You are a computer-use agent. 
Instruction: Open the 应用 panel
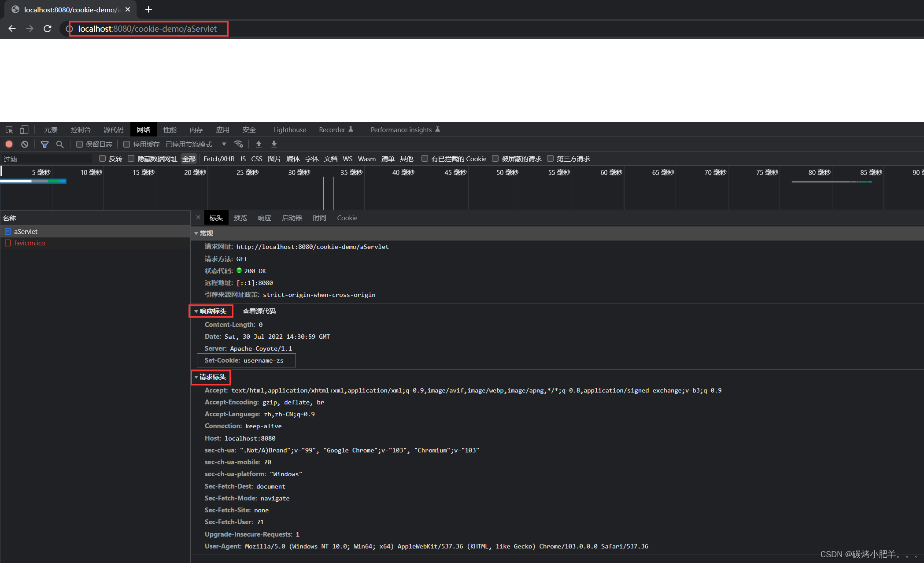tap(222, 130)
